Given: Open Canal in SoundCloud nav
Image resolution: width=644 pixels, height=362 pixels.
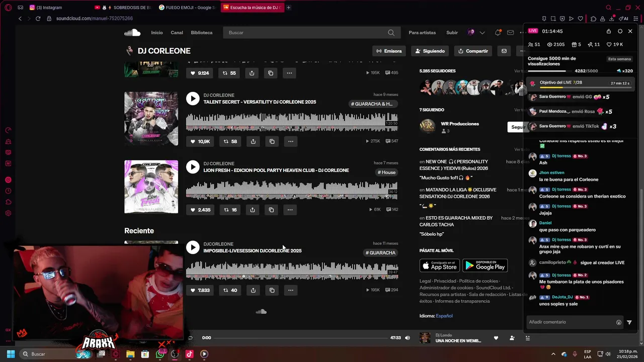Looking at the screenshot, I should coord(177,33).
